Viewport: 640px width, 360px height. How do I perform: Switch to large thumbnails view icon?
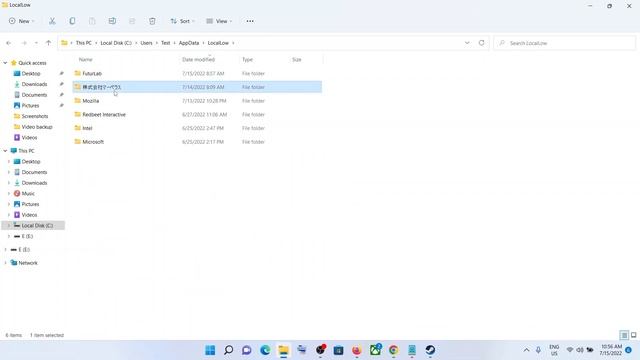(x=633, y=335)
